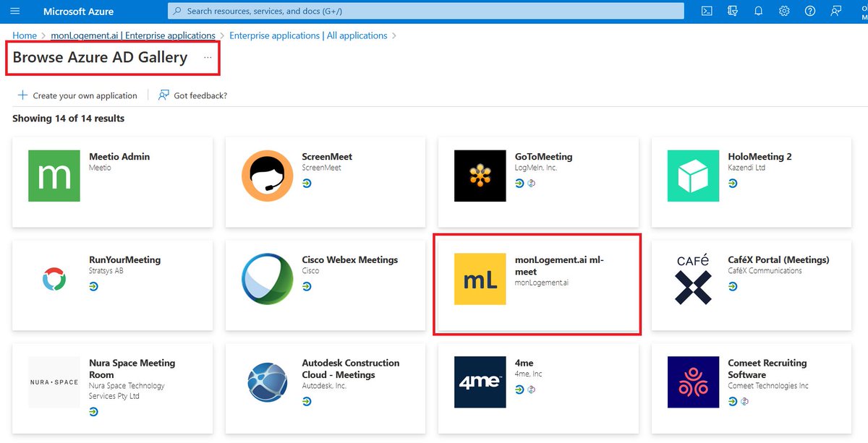Open monLogement.ai Enterprise applications breadcrumb
The height and width of the screenshot is (443, 868).
point(133,35)
